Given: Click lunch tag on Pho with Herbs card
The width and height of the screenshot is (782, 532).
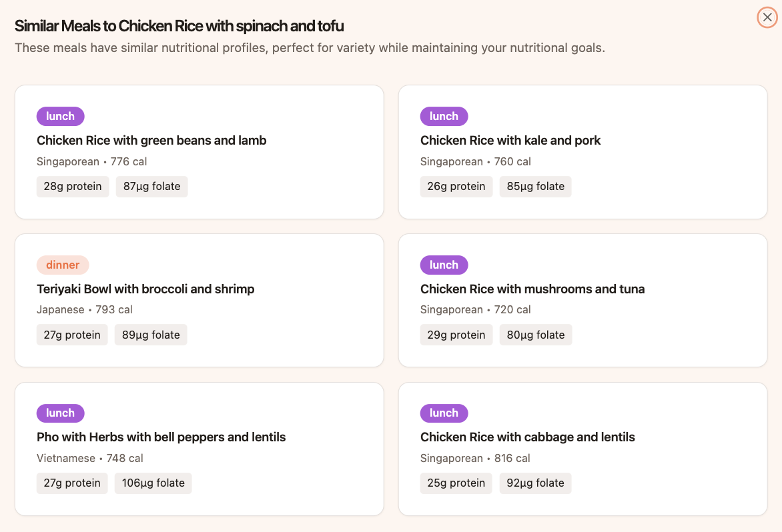Looking at the screenshot, I should point(60,413).
